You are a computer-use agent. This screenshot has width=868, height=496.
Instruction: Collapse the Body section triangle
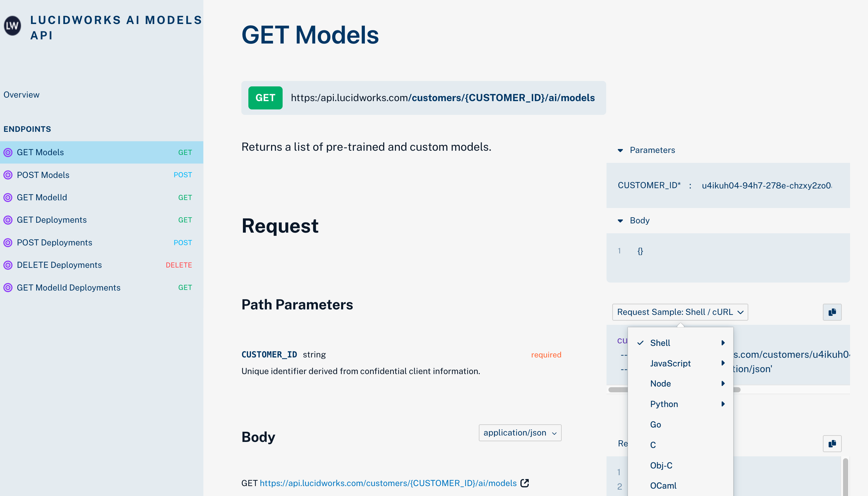(x=620, y=221)
